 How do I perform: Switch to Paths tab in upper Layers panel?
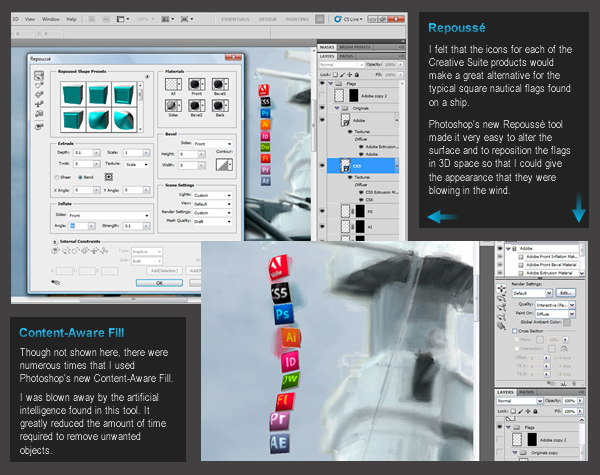346,56
